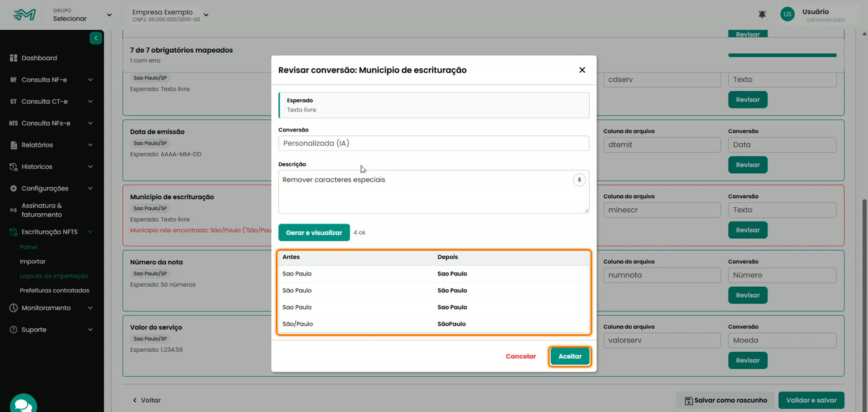Click the numnota column input field

(x=662, y=275)
